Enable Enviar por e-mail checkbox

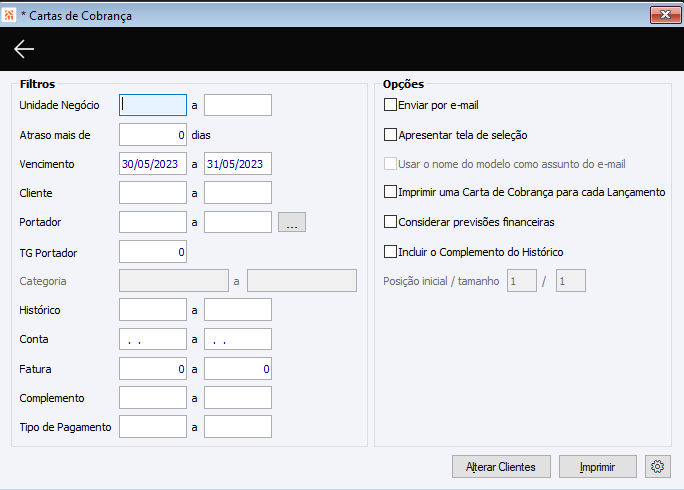pos(391,105)
